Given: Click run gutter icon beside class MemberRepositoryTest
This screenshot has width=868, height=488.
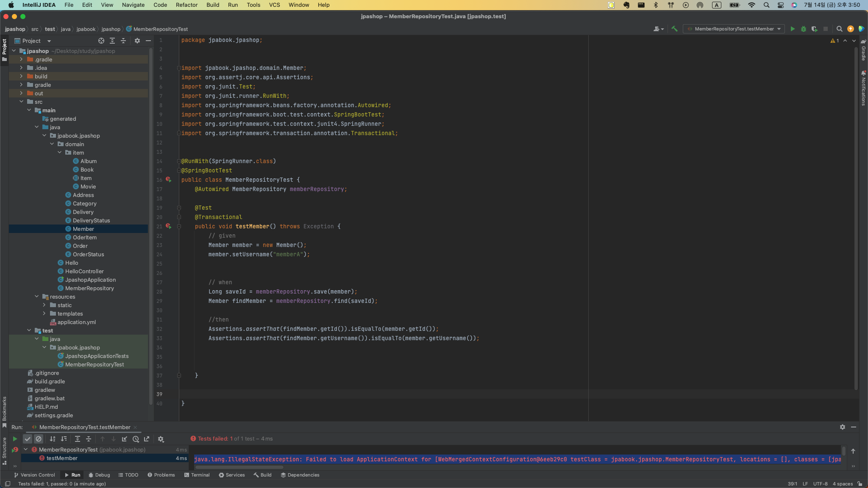Looking at the screenshot, I should pyautogui.click(x=168, y=180).
